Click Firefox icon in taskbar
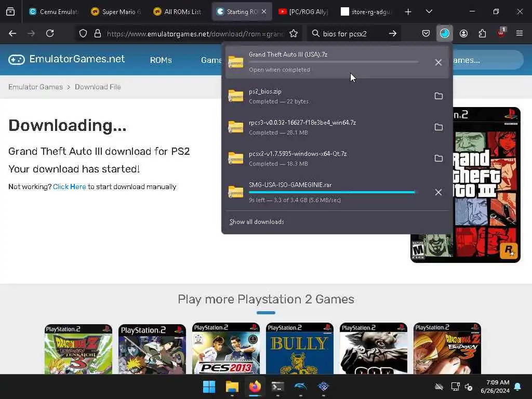The width and height of the screenshot is (532, 399). [255, 387]
